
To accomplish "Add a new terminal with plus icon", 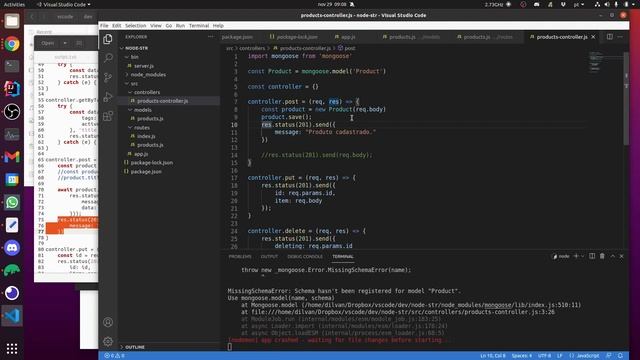I will (576, 256).
